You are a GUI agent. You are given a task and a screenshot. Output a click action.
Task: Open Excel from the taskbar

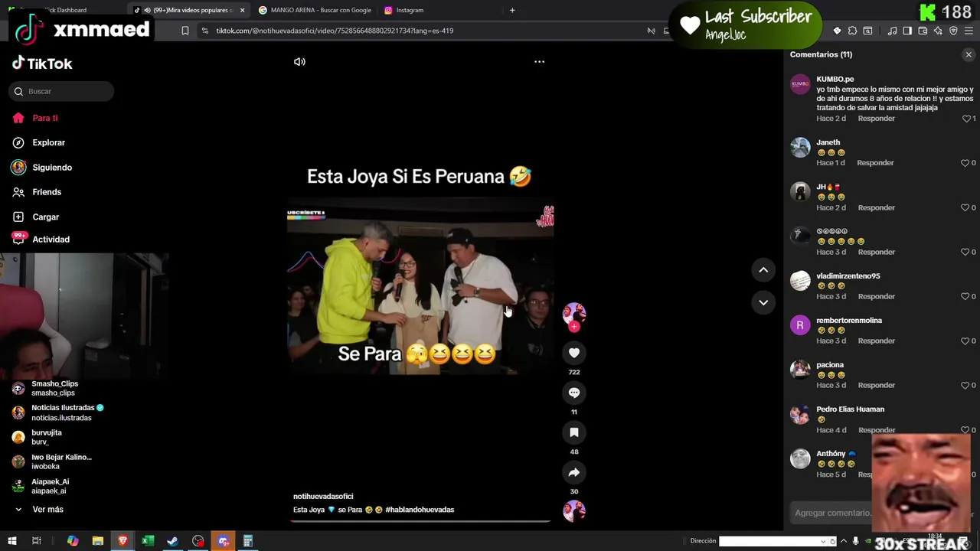[x=148, y=541]
